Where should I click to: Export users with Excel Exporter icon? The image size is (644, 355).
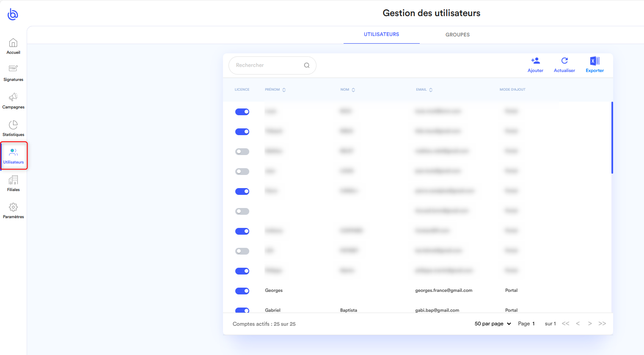tap(594, 61)
